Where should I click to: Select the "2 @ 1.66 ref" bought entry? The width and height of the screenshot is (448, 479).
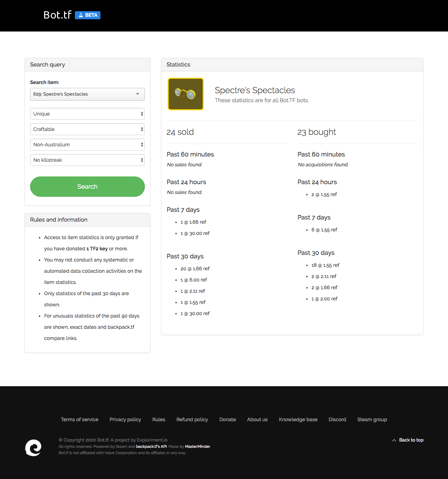point(324,287)
